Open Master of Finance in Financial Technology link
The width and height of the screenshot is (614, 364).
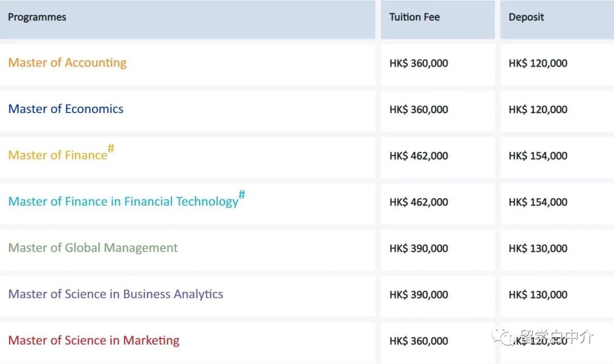(x=123, y=202)
